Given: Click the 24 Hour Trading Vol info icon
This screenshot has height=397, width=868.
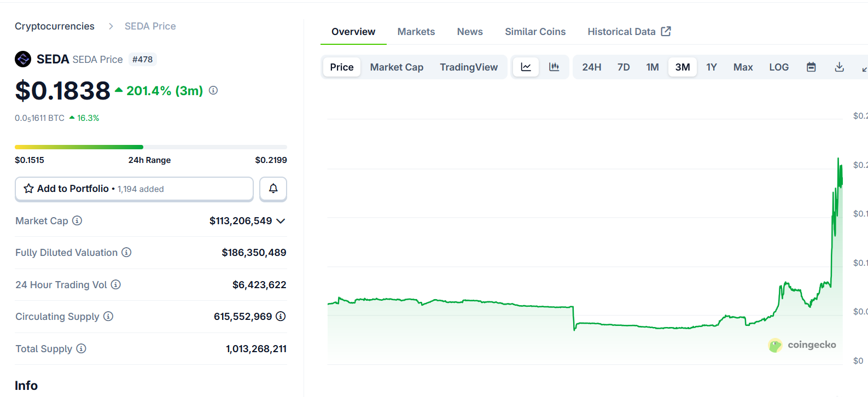Looking at the screenshot, I should point(116,284).
